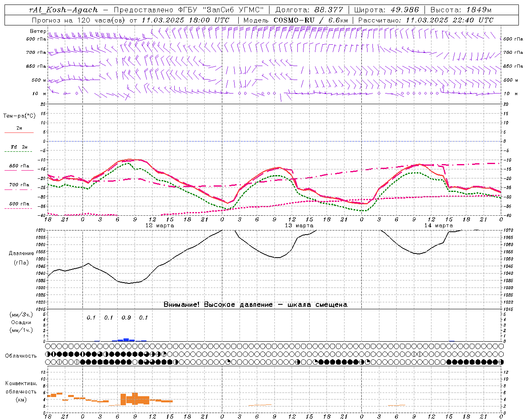The width and height of the screenshot is (525, 420).
Task: Click the Конвективн. облачность panel label
Action: pos(21,391)
